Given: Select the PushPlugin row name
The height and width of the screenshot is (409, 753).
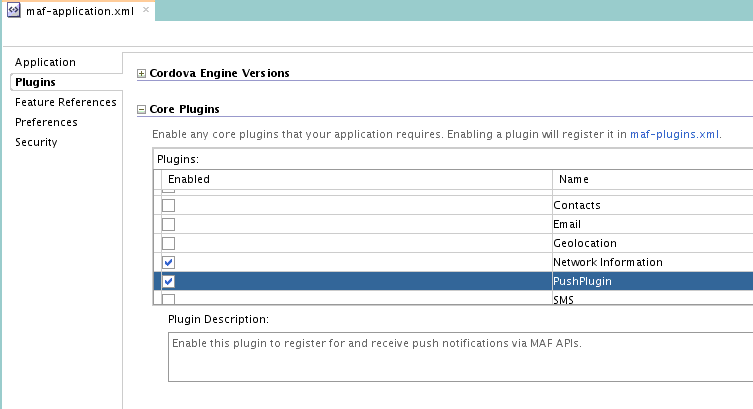Looking at the screenshot, I should point(582,281).
